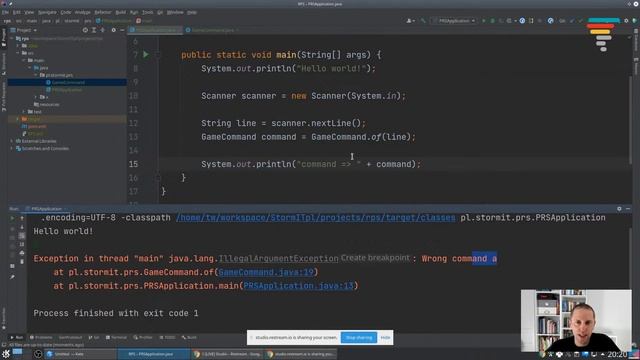Click the locate-file target icon in Project panel
The image size is (640, 360).
[85, 30]
